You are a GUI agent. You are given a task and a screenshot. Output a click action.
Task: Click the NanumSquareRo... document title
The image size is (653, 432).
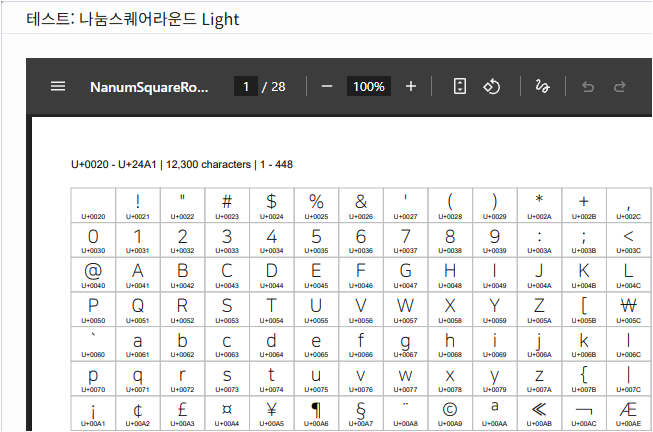point(149,87)
